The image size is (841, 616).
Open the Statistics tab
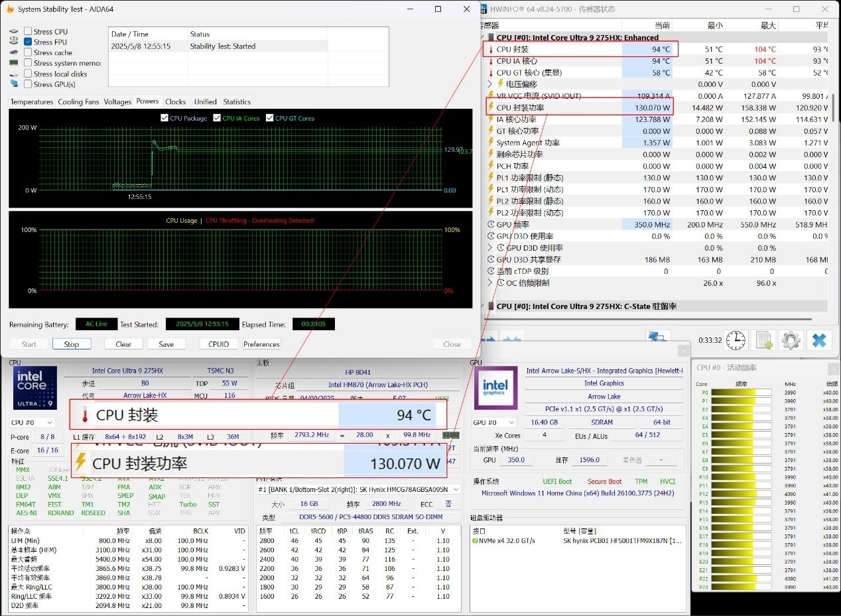237,102
